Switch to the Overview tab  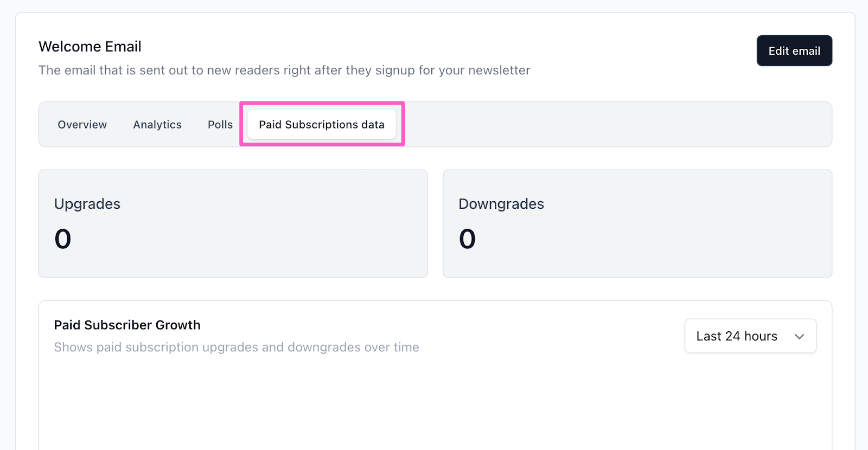82,125
